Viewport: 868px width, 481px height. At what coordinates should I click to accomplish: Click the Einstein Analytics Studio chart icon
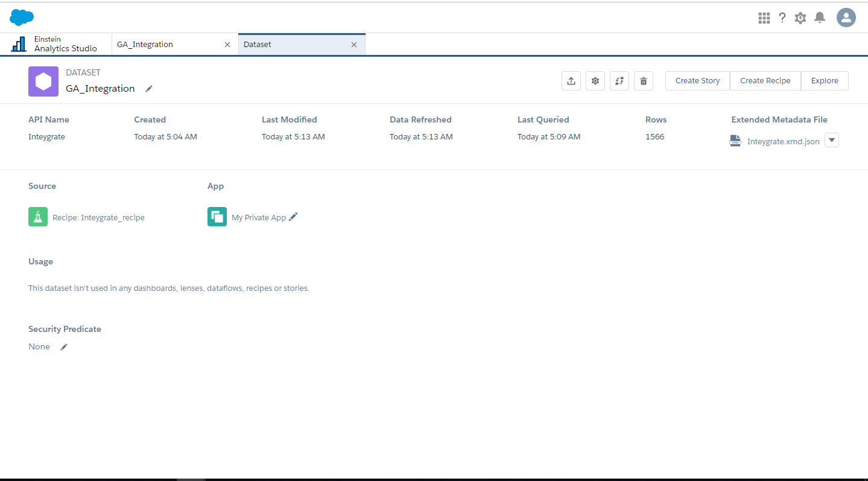pos(19,44)
